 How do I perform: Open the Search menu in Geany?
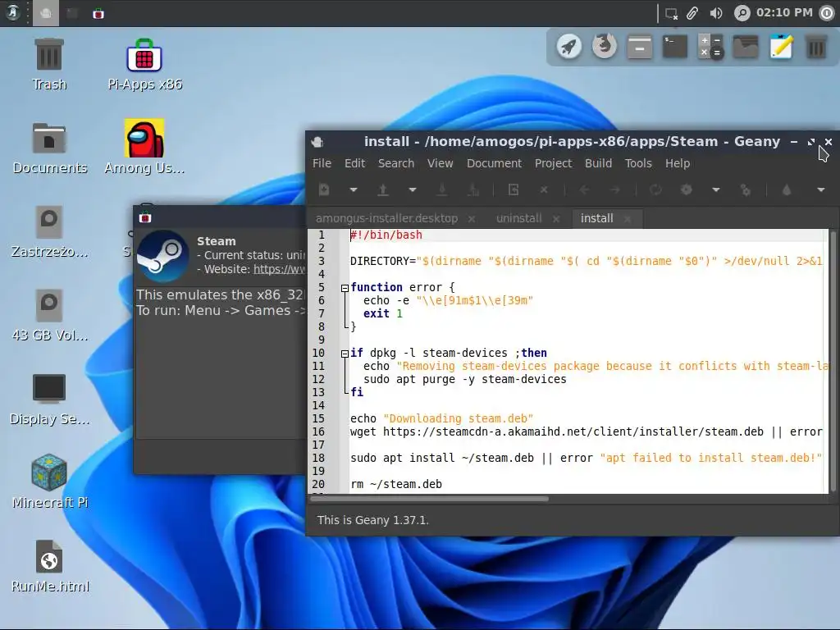point(396,163)
